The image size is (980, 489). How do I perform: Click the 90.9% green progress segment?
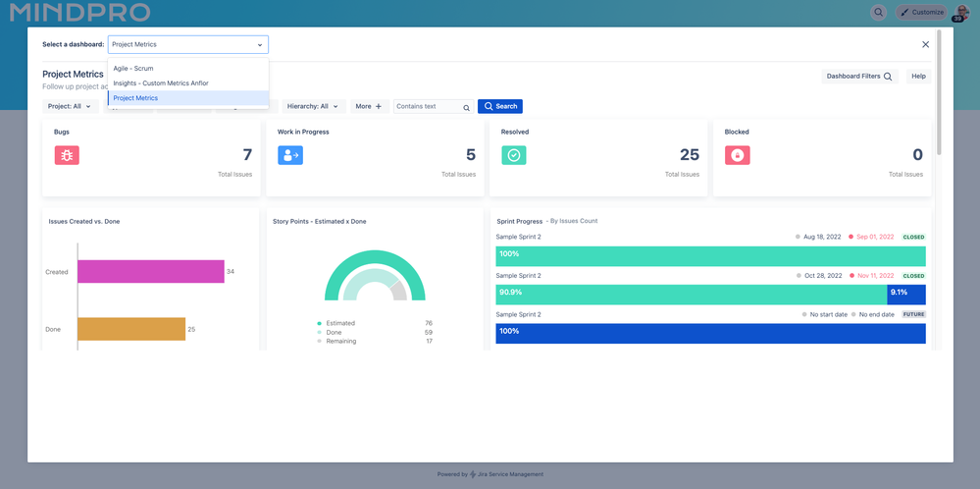pos(692,295)
